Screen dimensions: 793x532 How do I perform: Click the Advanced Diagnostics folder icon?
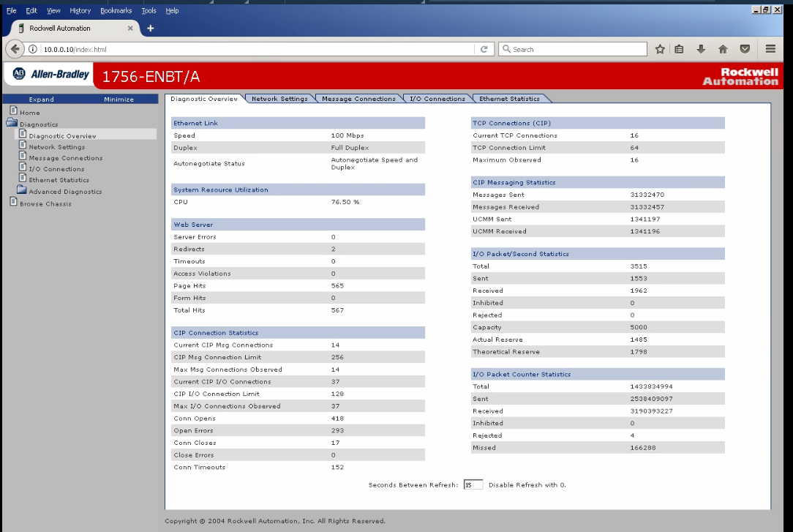pyautogui.click(x=21, y=189)
